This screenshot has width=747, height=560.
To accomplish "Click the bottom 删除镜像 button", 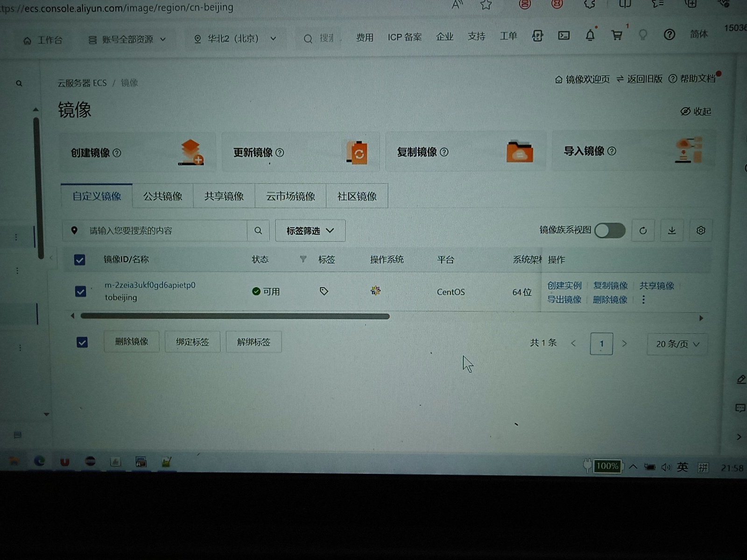I will click(x=132, y=342).
